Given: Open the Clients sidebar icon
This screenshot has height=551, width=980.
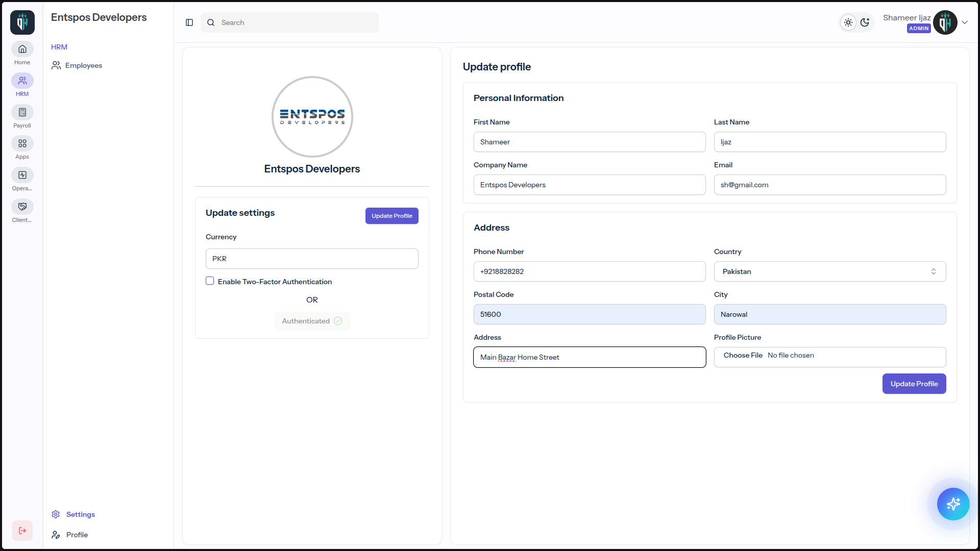Looking at the screenshot, I should 22,207.
